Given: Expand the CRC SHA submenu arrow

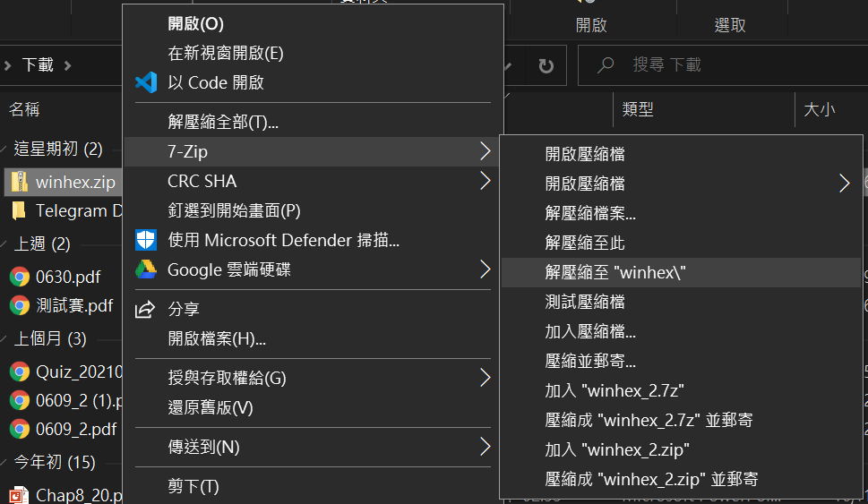Looking at the screenshot, I should [x=485, y=180].
